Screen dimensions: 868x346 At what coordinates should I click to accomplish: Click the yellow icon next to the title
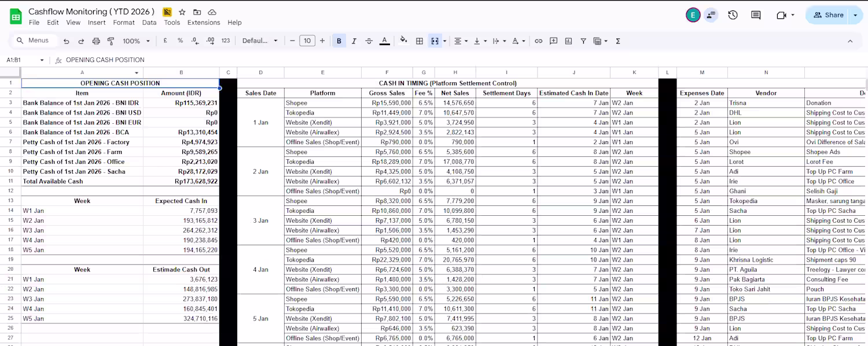point(167,12)
